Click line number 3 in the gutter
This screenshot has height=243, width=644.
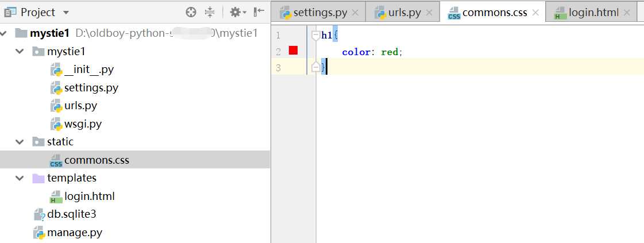pyautogui.click(x=278, y=68)
